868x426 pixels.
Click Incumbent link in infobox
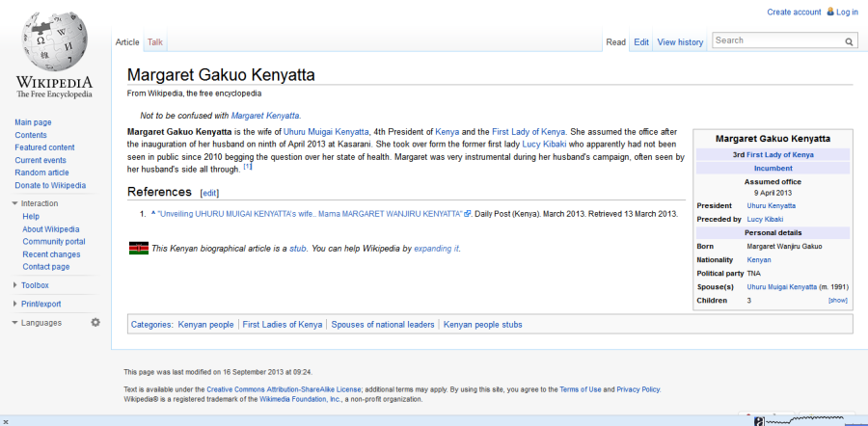point(773,169)
